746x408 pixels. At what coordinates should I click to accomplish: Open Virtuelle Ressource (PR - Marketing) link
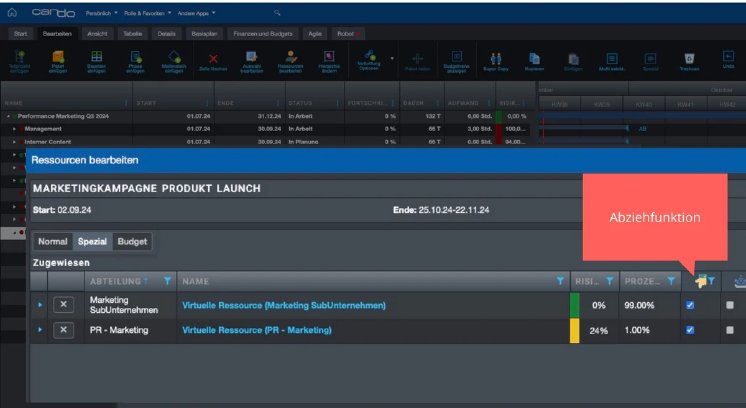click(256, 330)
